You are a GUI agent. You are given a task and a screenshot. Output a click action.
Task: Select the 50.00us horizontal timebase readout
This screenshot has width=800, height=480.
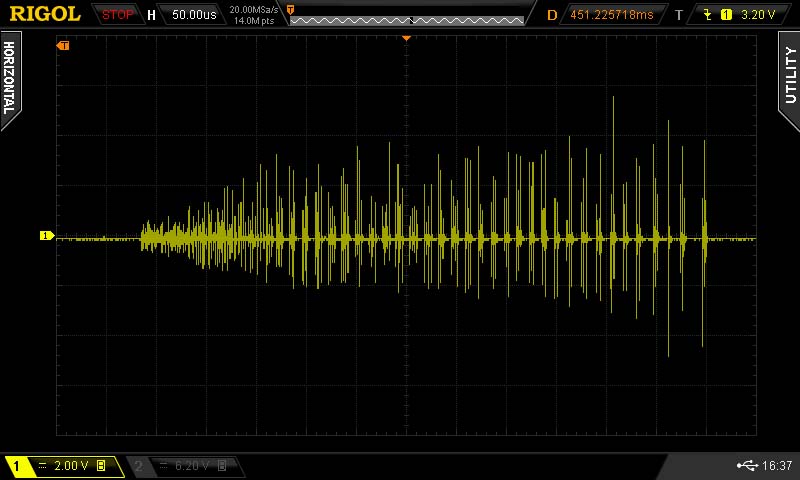click(x=194, y=15)
